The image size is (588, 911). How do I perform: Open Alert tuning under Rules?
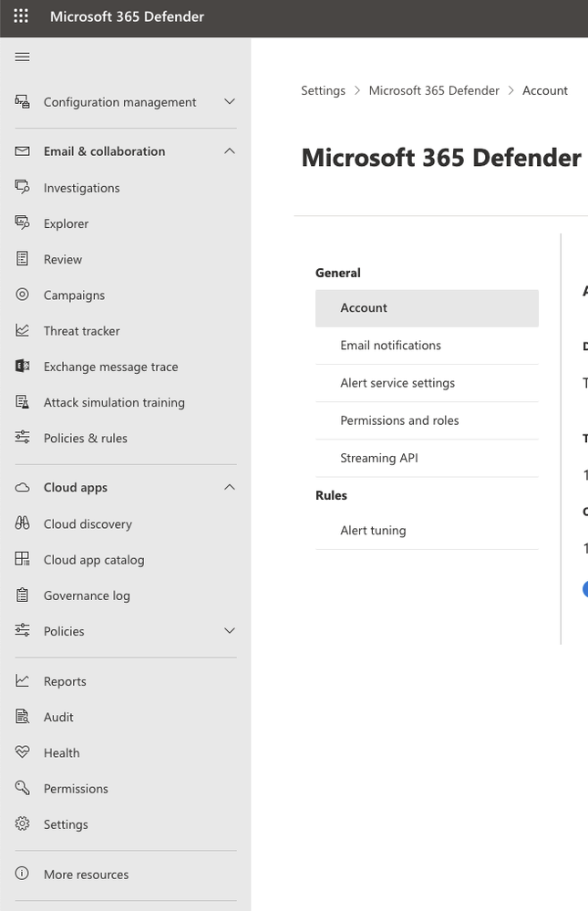373,531
